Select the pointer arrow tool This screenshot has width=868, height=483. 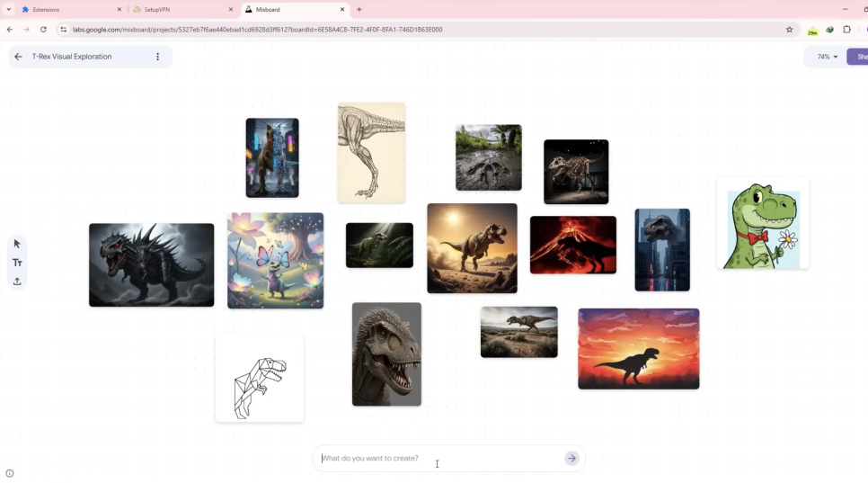tap(17, 244)
